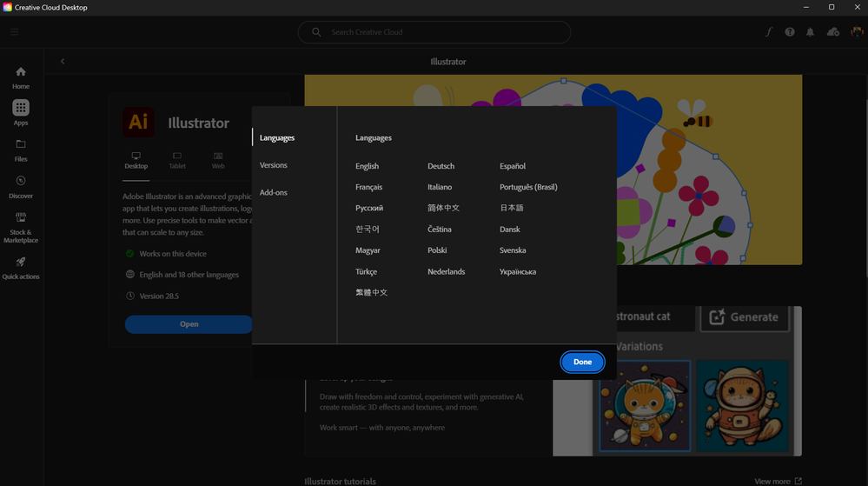This screenshot has width=868, height=486.
Task: Click the 日本語 language entry
Action: [512, 208]
